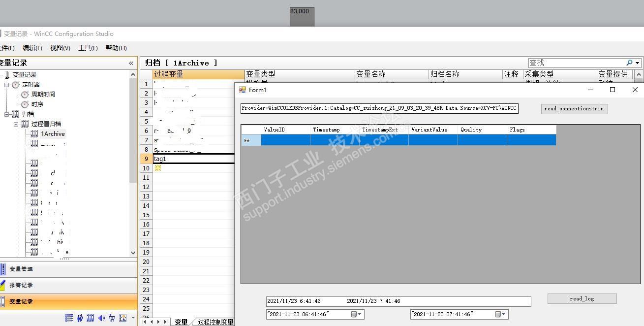Click the 定时器 clock icon
Viewport: 644px width, 326px height.
pyautogui.click(x=16, y=85)
